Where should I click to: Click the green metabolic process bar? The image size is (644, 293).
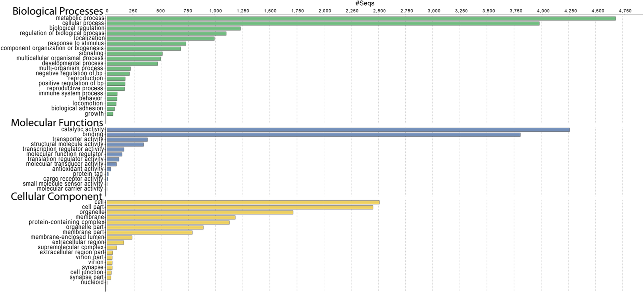coord(361,19)
